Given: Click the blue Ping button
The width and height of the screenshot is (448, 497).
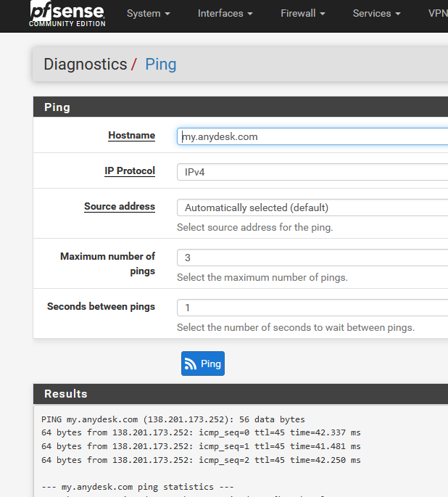Looking at the screenshot, I should click(203, 363).
